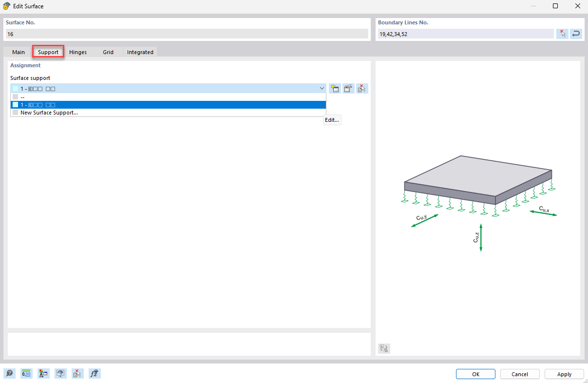Open the Surface support dropdown arrow
This screenshot has width=588, height=383.
tap(321, 88)
